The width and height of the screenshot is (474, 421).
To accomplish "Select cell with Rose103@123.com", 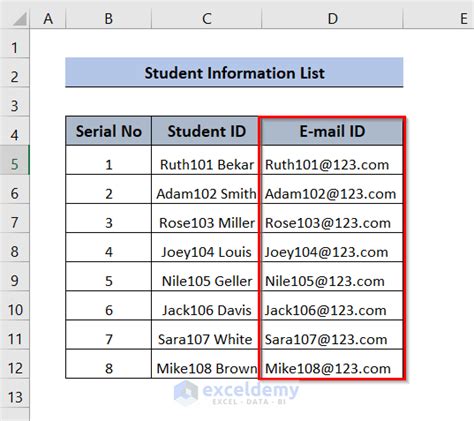I will 332,218.
